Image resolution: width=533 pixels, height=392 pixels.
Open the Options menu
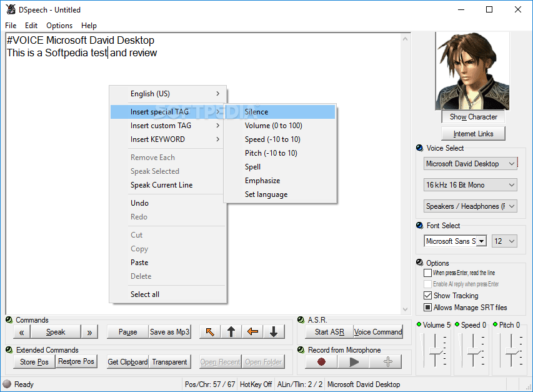59,26
